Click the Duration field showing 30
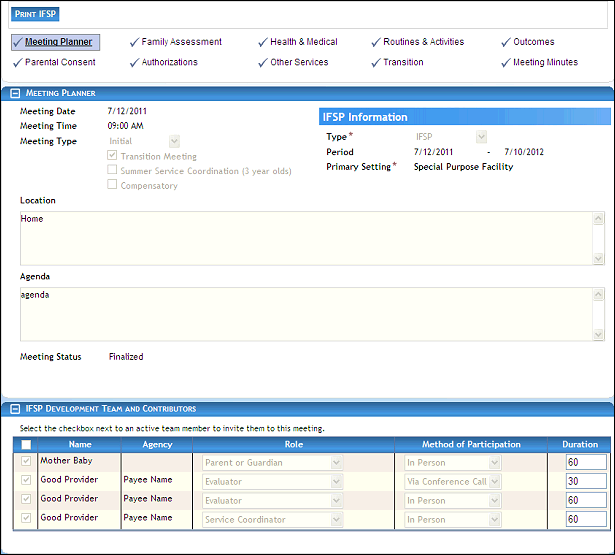 click(x=585, y=482)
